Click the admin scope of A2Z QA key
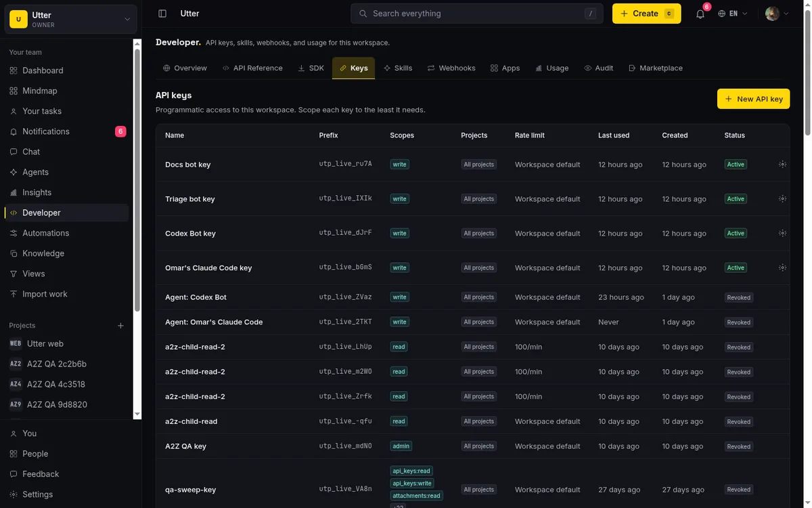This screenshot has width=812, height=508. point(401,446)
